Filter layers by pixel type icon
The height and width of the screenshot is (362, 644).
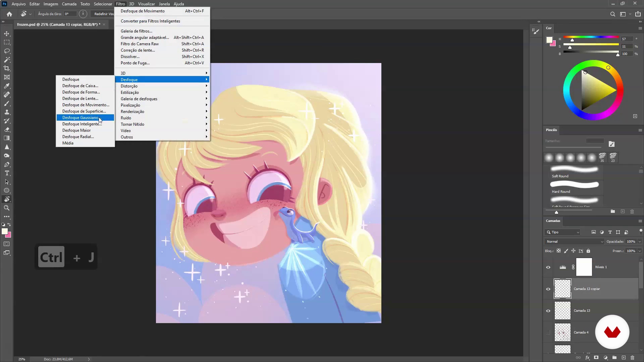click(x=594, y=232)
